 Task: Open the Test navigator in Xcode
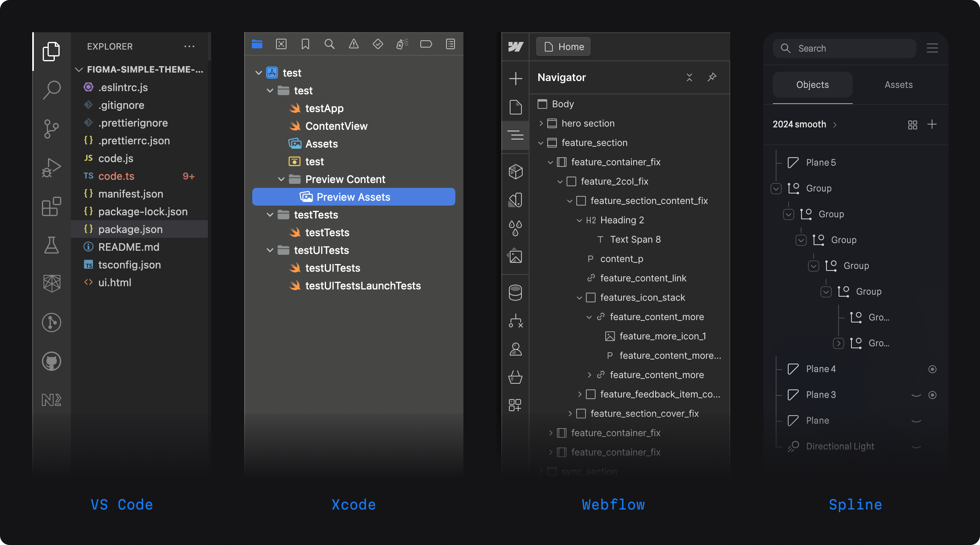point(378,44)
